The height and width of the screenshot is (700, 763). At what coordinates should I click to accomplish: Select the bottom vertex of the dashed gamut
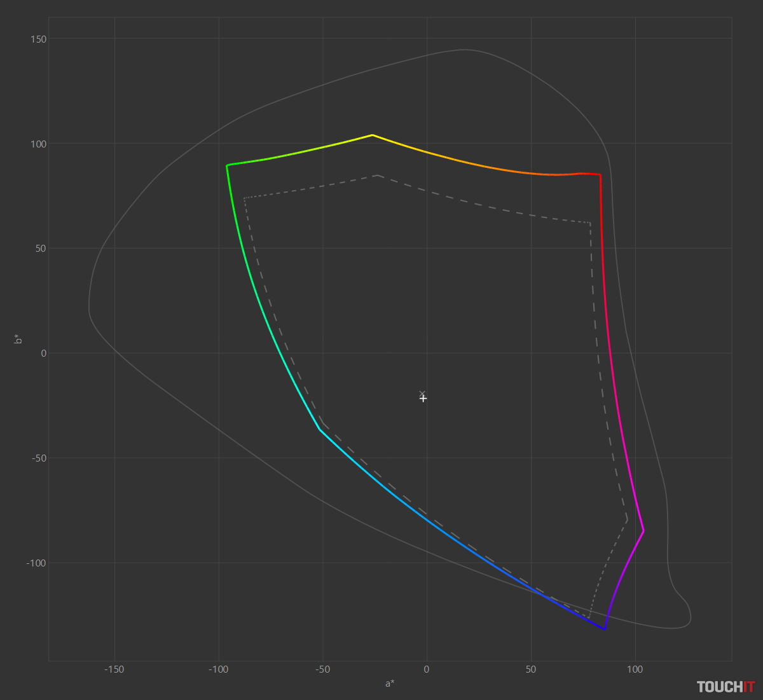point(589,617)
